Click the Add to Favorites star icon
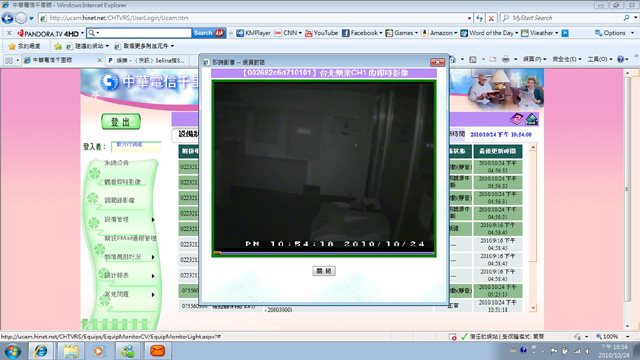The width and height of the screenshot is (640, 360). click(58, 47)
